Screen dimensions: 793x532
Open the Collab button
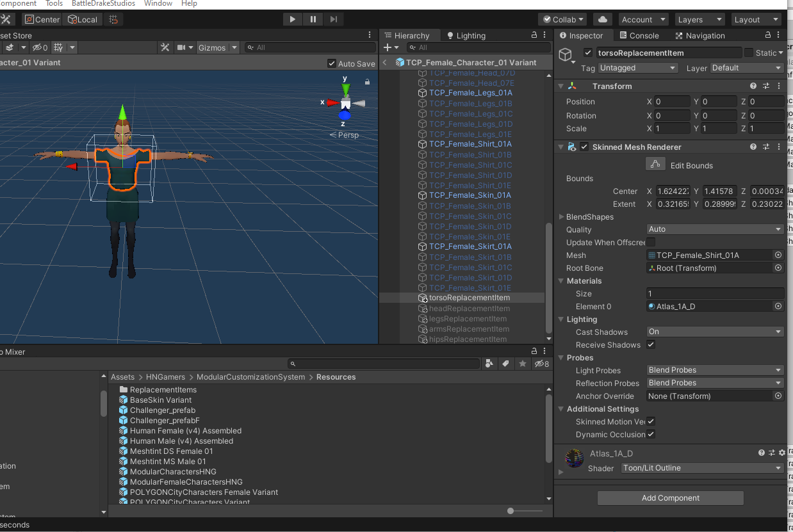(x=562, y=19)
